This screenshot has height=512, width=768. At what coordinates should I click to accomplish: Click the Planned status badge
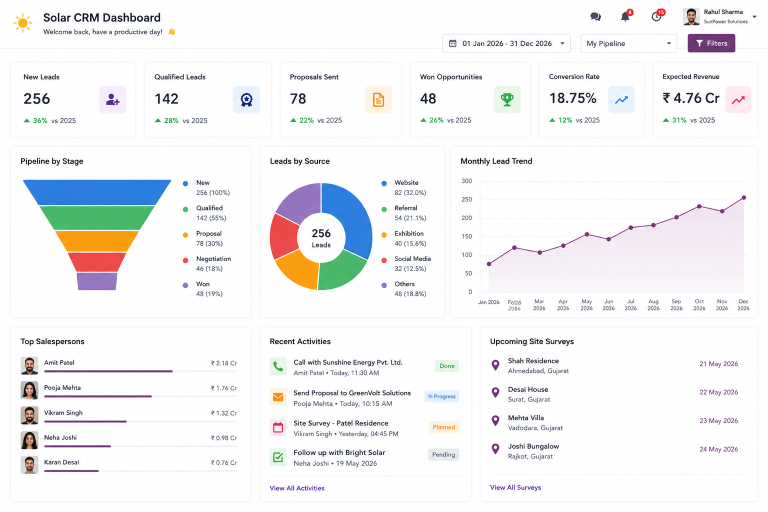[x=444, y=427]
